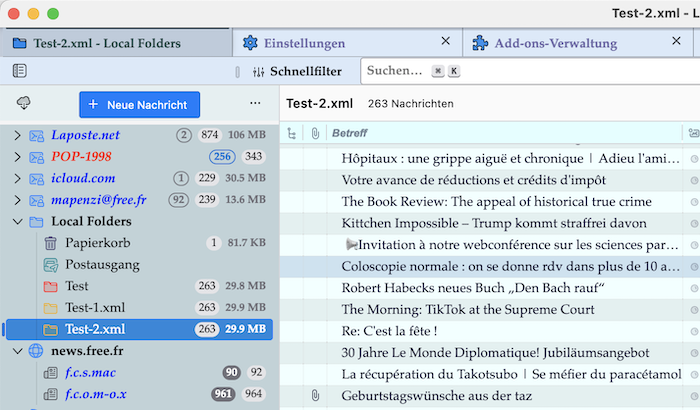Toggle read status of Re: C'est la fête
Image resolution: width=700 pixels, height=410 pixels.
coord(694,331)
